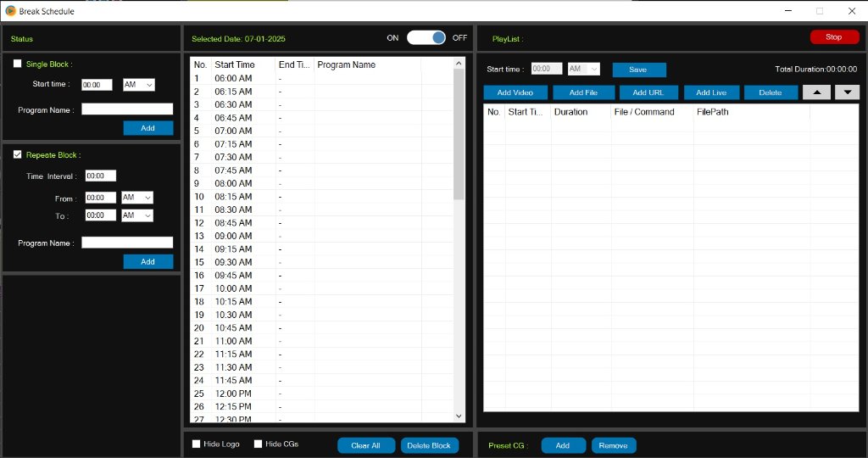Click the Stop button
Viewport: 868px width, 458px height.
[834, 37]
